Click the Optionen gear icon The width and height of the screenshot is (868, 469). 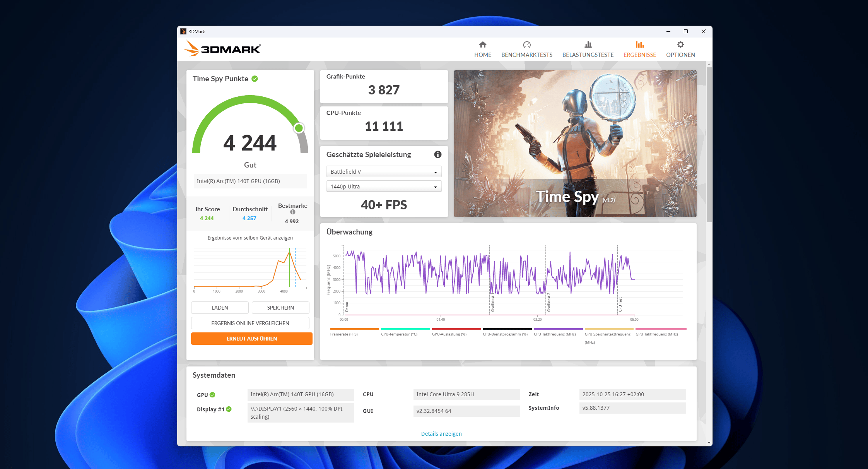click(x=680, y=45)
